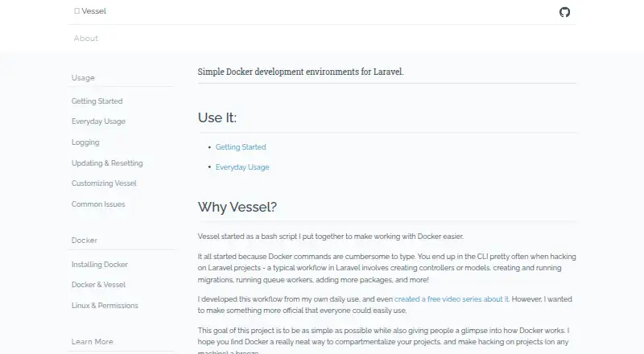Image resolution: width=644 pixels, height=354 pixels.
Task: Go to Everyday Usage in sidebar
Action: [98, 121]
